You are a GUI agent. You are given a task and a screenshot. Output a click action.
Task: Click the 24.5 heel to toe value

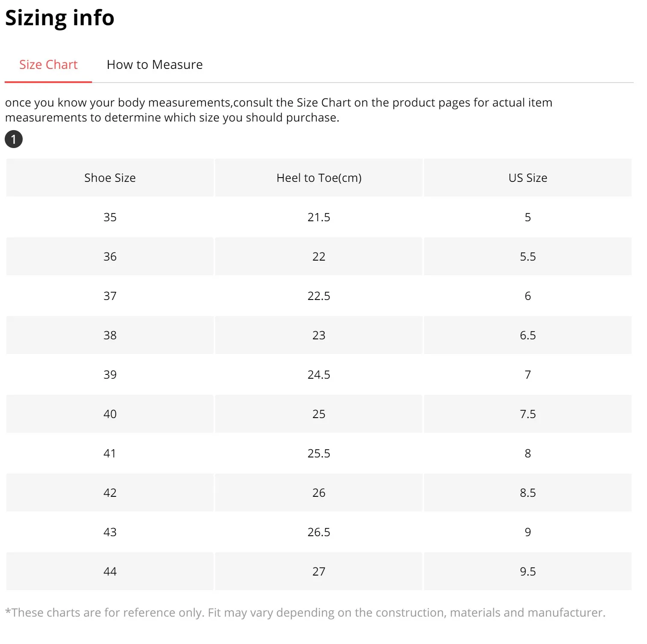319,375
